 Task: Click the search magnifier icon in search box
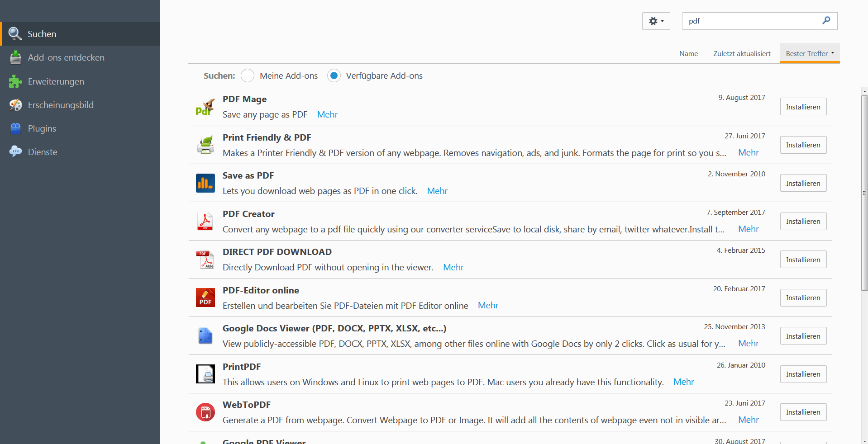pyautogui.click(x=826, y=20)
